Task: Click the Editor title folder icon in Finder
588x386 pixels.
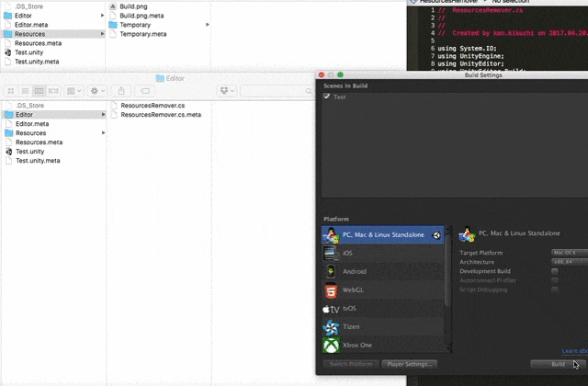Action: (x=160, y=78)
